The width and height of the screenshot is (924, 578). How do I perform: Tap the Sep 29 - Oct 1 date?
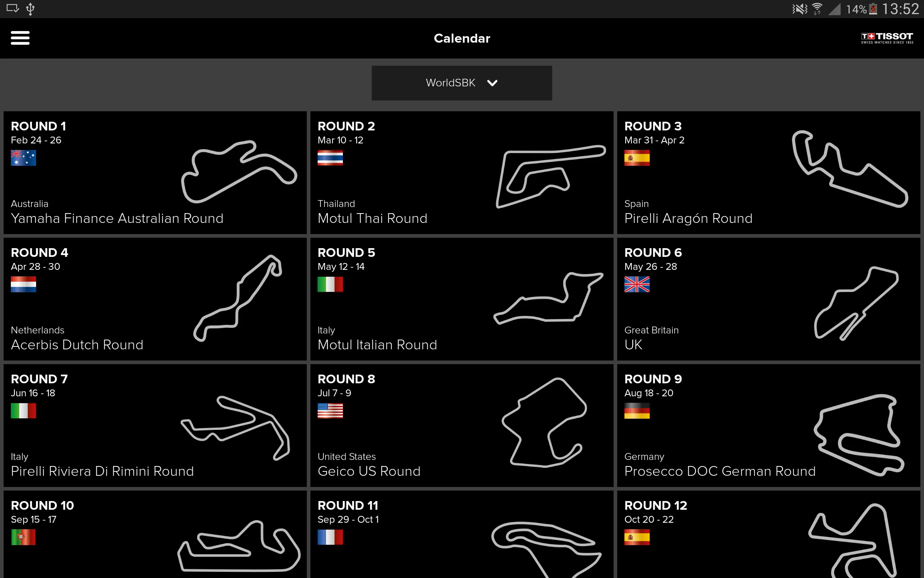[348, 519]
